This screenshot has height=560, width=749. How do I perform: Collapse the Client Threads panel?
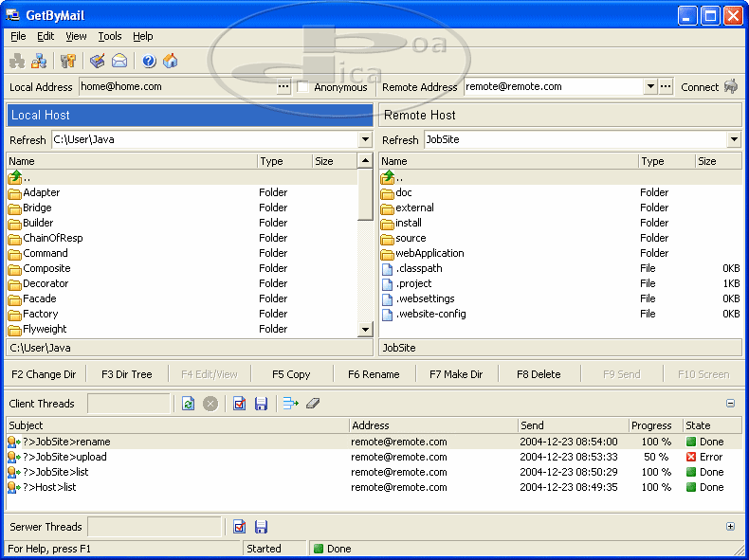[730, 404]
